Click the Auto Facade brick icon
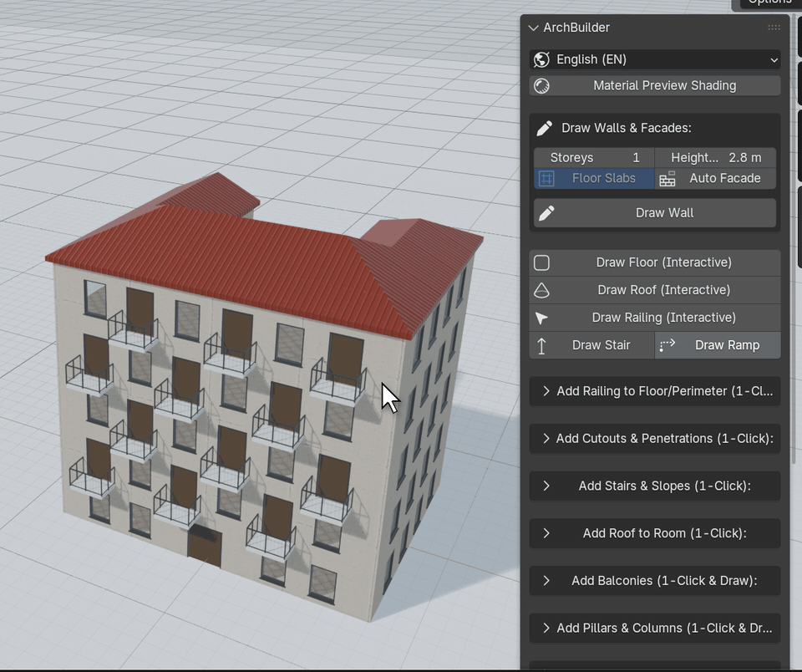Image resolution: width=802 pixels, height=672 pixels. point(667,179)
